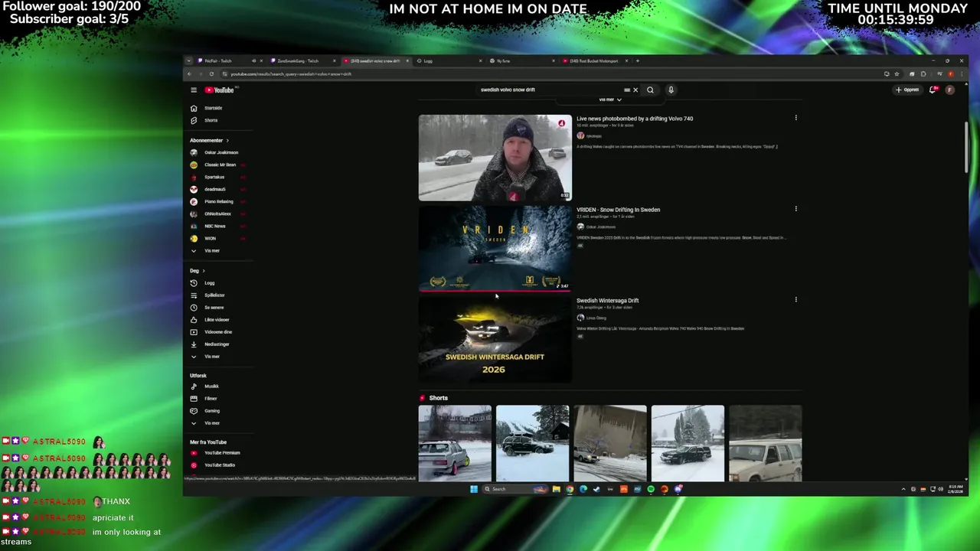Open File Explorer from taskbar
Viewport: 980px width, 551px height.
556,489
